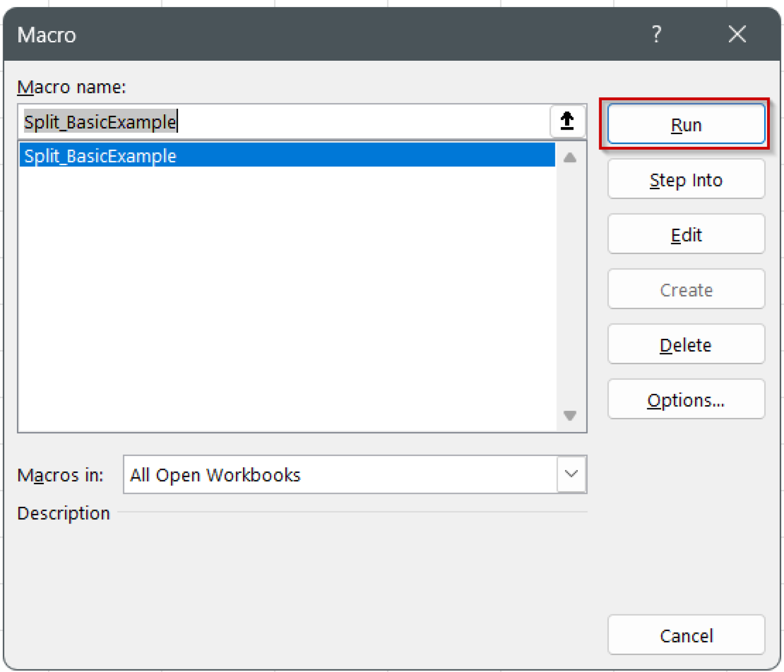Click the scroll-up arrow in the macro list
784x672 pixels.
point(570,159)
